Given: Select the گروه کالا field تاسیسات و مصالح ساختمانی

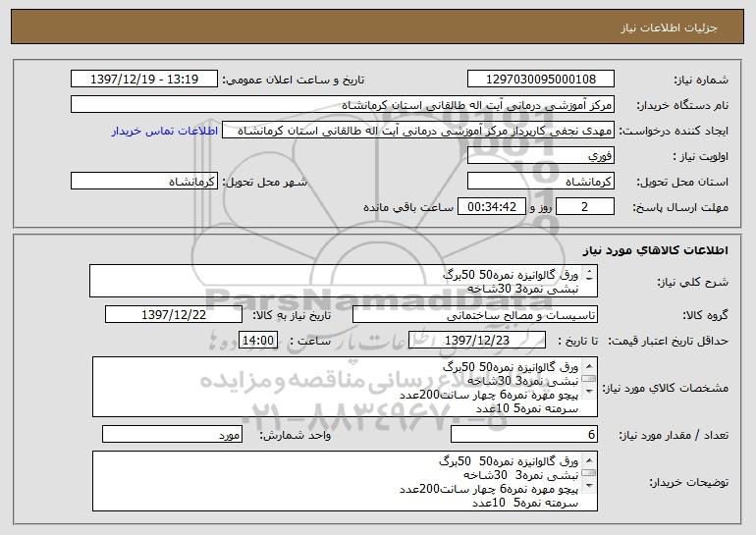Looking at the screenshot, I should point(475,315).
